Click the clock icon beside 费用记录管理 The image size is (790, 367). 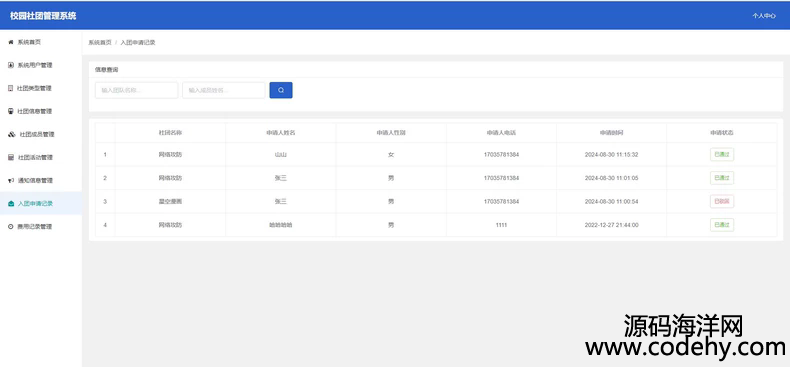pyautogui.click(x=11, y=227)
